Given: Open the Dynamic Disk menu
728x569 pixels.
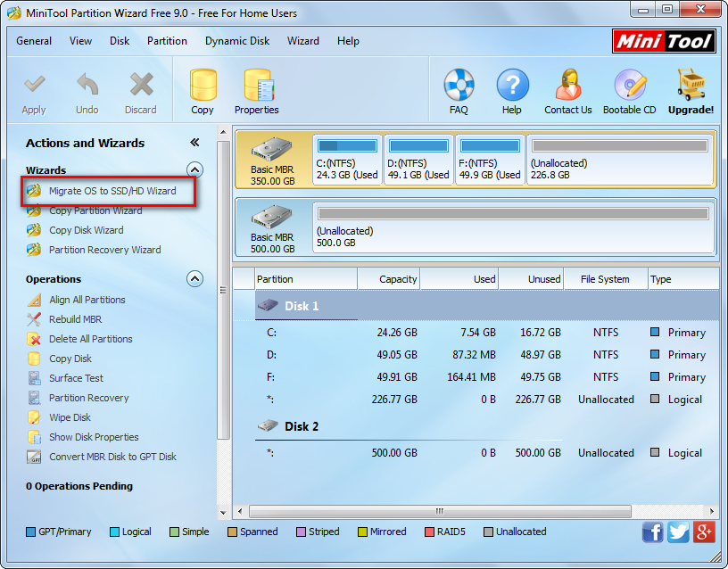Looking at the screenshot, I should tap(237, 41).
